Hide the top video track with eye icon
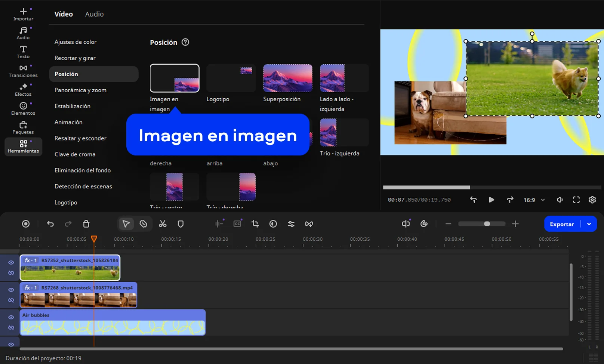 (11, 263)
